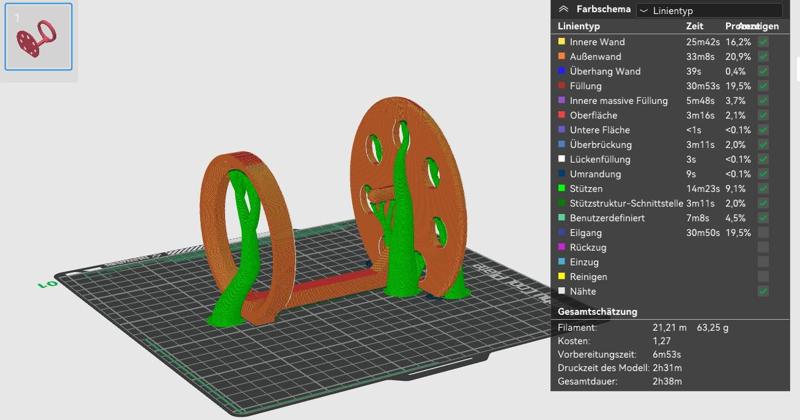Click the blue Überhang Wand color swatch

coord(562,71)
